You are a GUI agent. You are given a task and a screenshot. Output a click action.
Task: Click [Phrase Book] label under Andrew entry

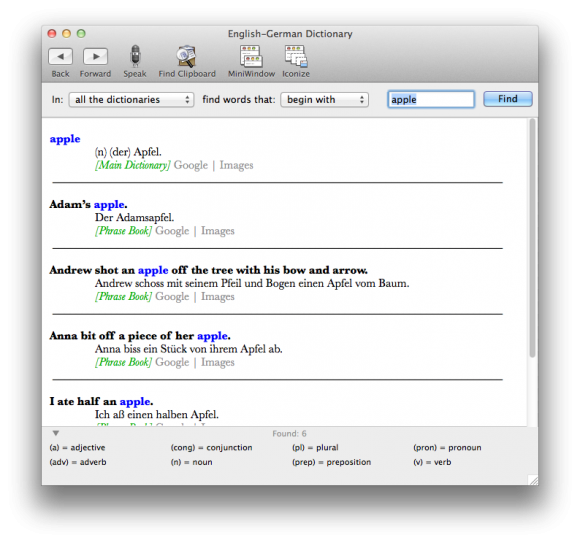click(123, 297)
